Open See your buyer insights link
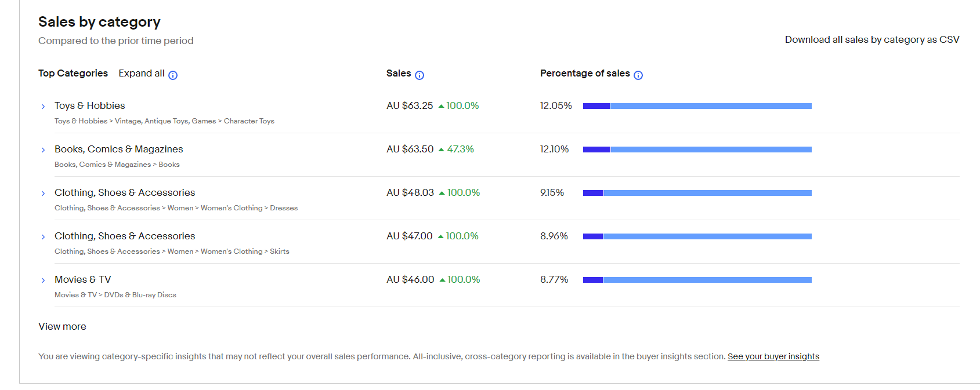This screenshot has width=980, height=390. [773, 356]
